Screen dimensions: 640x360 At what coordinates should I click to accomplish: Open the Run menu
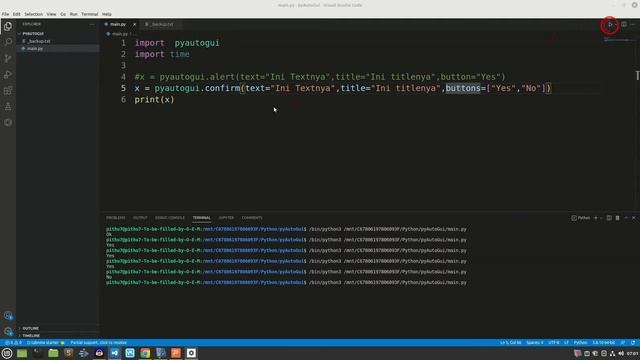pos(73,14)
